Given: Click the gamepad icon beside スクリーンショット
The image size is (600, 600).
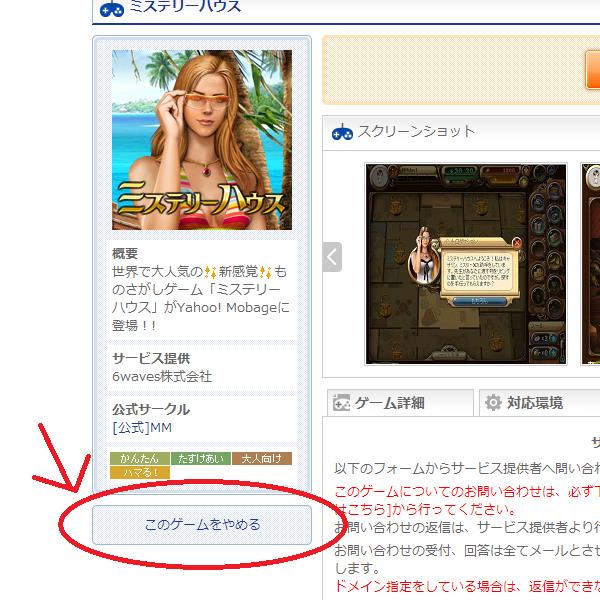Looking at the screenshot, I should (x=342, y=132).
